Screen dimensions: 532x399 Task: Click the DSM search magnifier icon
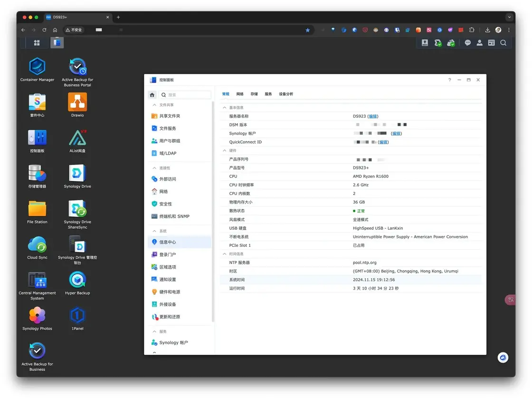pos(503,42)
